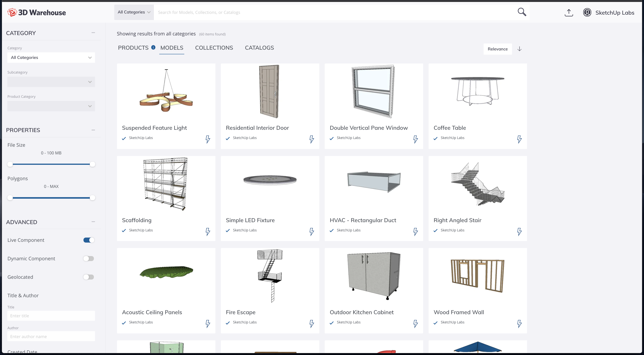Image resolution: width=644 pixels, height=355 pixels.
Task: Click SketchUp Labs account name in header
Action: click(615, 13)
